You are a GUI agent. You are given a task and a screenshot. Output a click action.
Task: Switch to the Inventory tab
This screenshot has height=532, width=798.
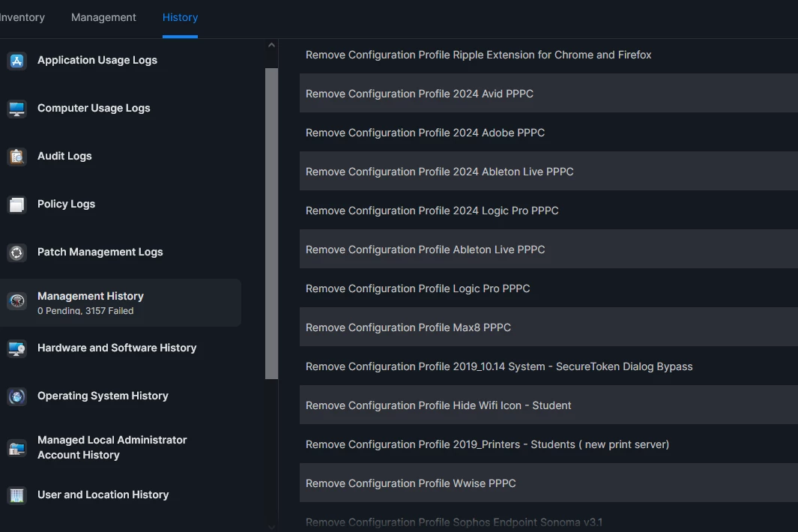[22, 17]
